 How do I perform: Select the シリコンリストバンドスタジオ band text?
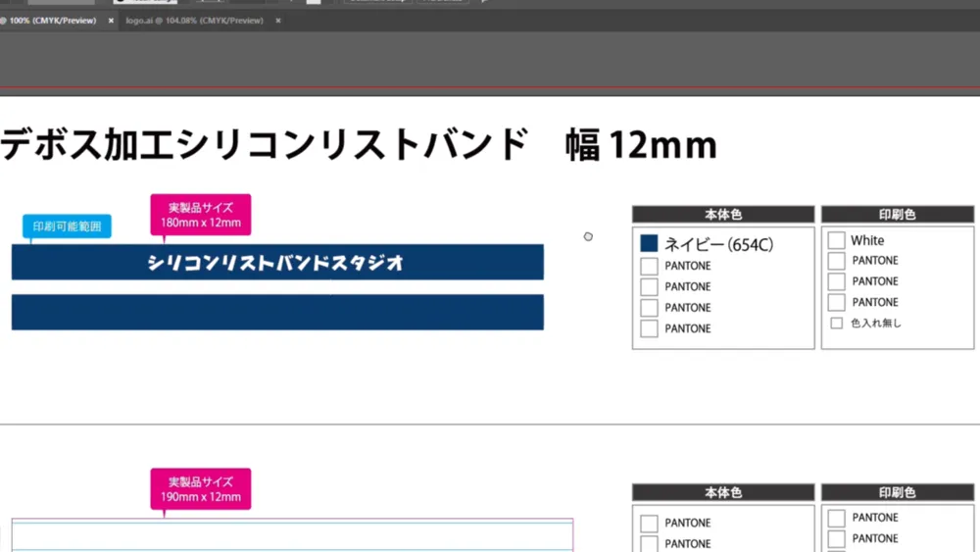[x=275, y=263]
